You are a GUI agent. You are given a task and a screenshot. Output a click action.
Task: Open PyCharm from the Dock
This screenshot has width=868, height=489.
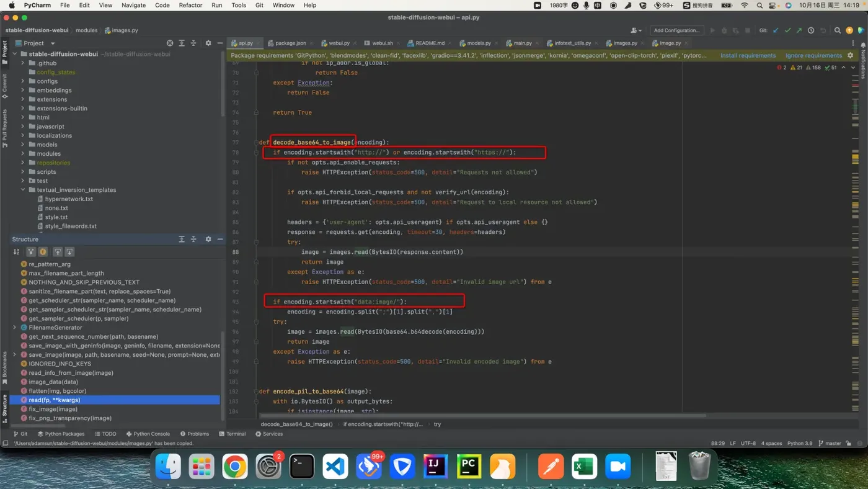pyautogui.click(x=469, y=467)
